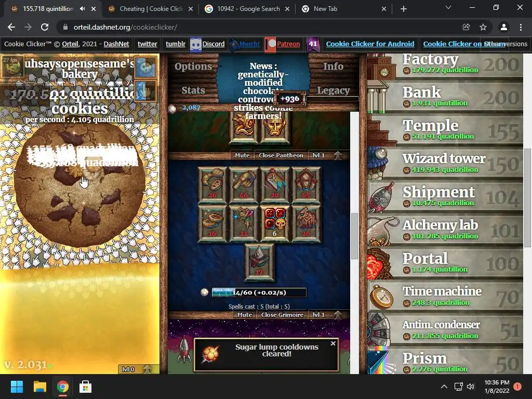Click the Shipment rocket icon in the store
Screen dimensions: 532x399
(382, 196)
